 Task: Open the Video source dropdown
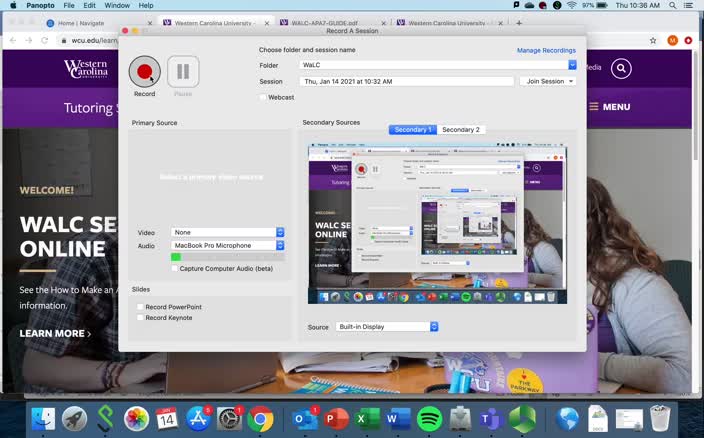pyautogui.click(x=228, y=232)
